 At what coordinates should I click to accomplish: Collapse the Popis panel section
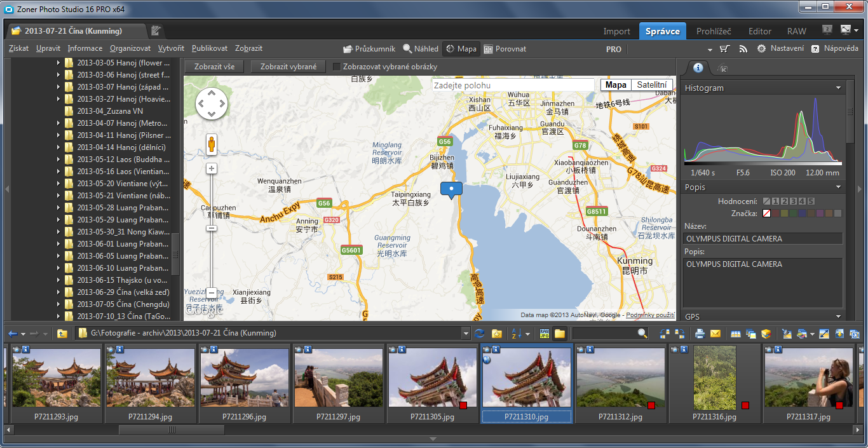pyautogui.click(x=838, y=187)
